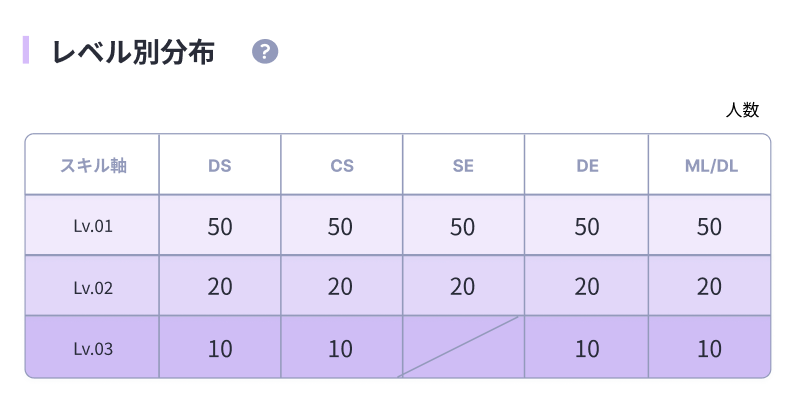
Task: Select the CS column header
Action: click(342, 165)
